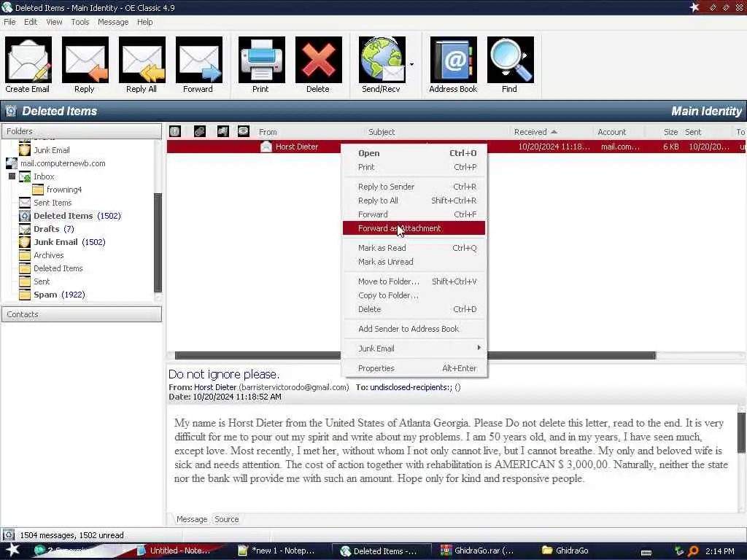The width and height of the screenshot is (747, 560).
Task: Select the mail.computernewb.com account node
Action: (x=63, y=163)
